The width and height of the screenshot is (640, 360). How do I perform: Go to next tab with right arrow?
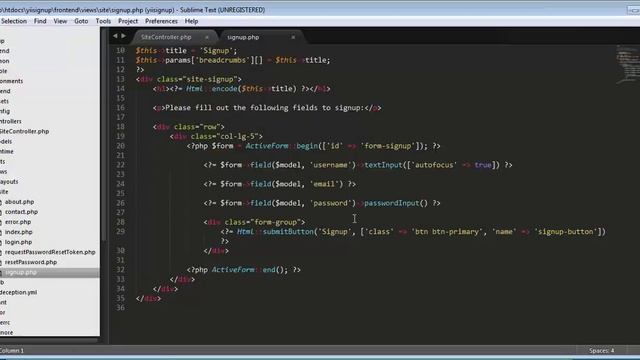(x=123, y=36)
